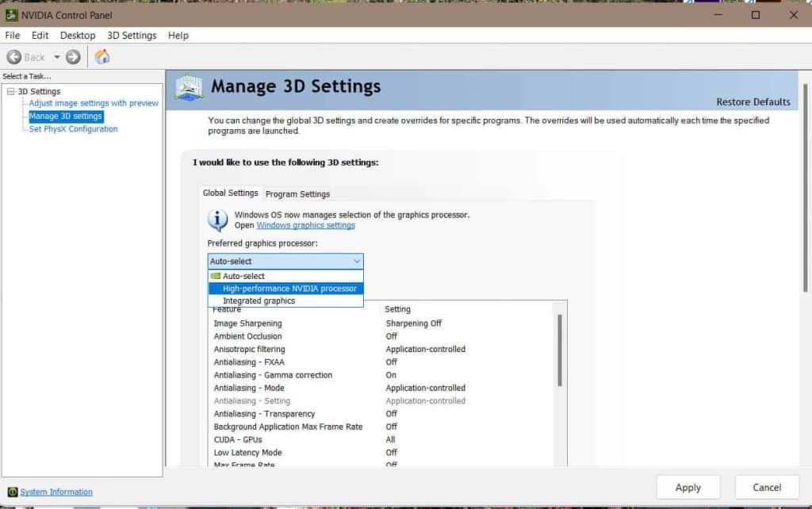Switch to the Program Settings tab
Viewport: 812px width, 509px height.
297,193
